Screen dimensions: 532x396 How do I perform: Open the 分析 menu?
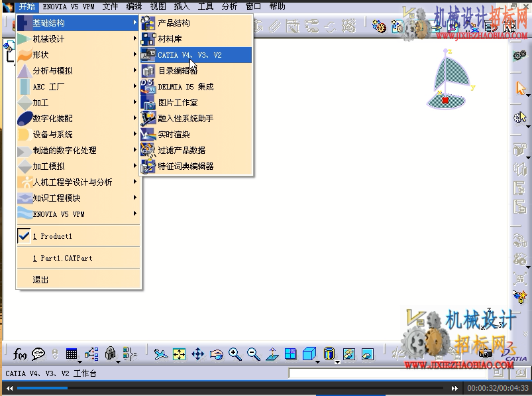[x=229, y=7]
